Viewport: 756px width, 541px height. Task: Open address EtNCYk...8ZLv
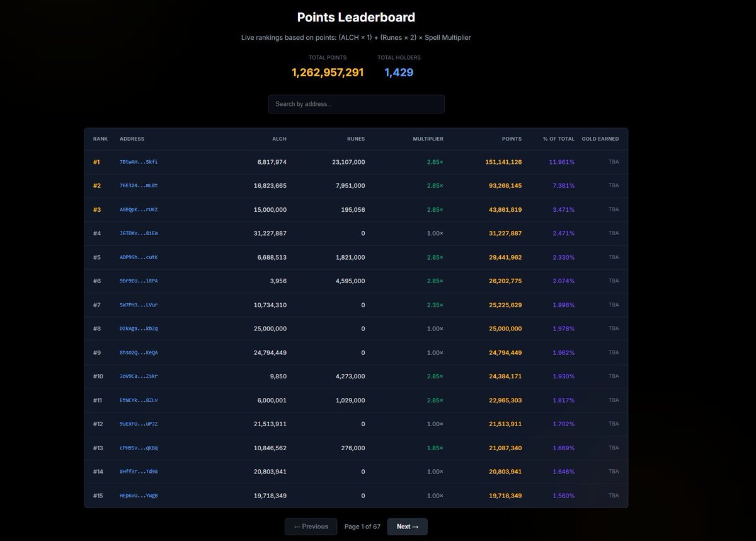139,400
